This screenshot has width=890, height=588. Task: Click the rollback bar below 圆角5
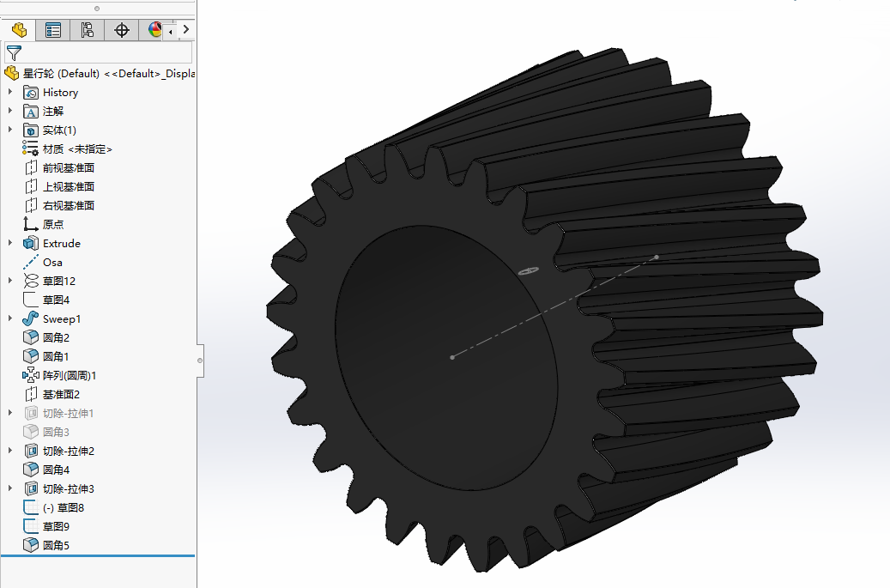coord(98,555)
